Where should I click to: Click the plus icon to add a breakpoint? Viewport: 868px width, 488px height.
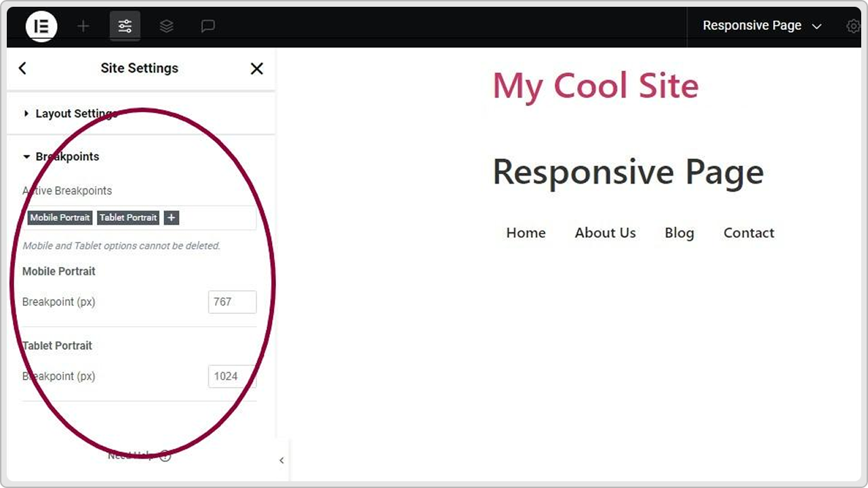(x=170, y=218)
